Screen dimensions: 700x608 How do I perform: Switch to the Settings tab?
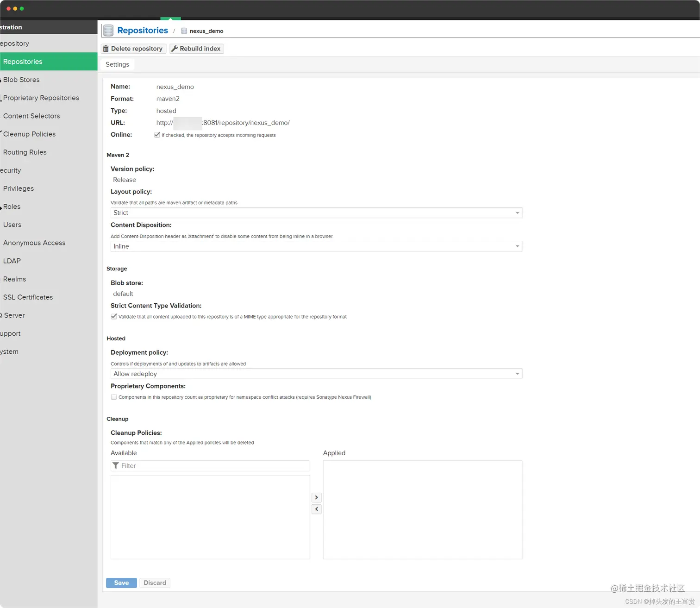click(x=117, y=64)
